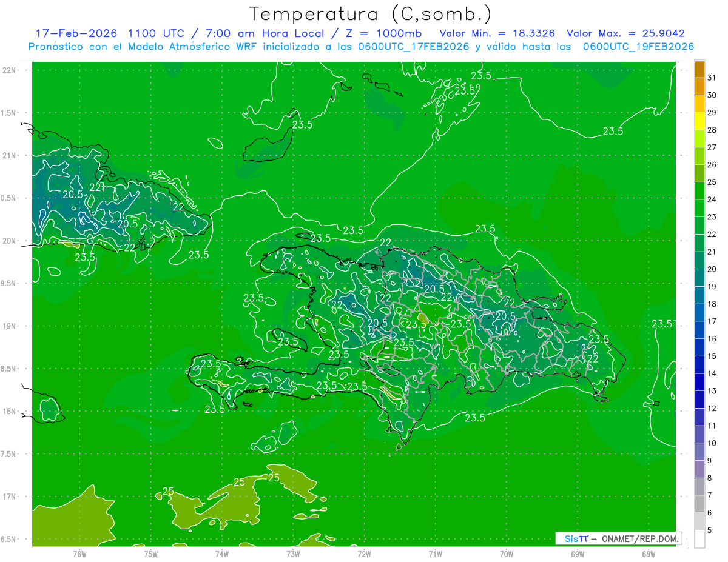
Task: Click the legend scale value "19"
Action: pos(712,287)
